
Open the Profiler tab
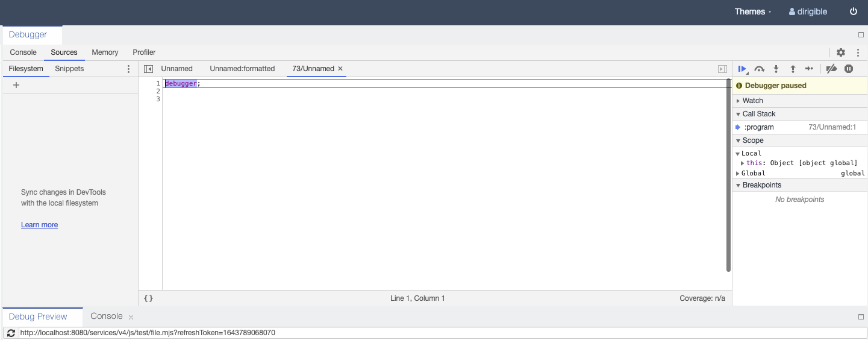pyautogui.click(x=144, y=52)
